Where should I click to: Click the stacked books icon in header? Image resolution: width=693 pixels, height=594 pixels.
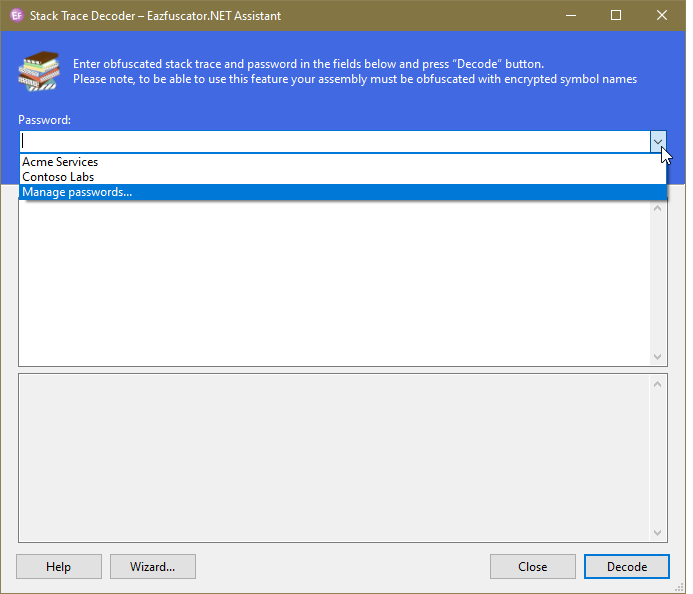tap(39, 71)
